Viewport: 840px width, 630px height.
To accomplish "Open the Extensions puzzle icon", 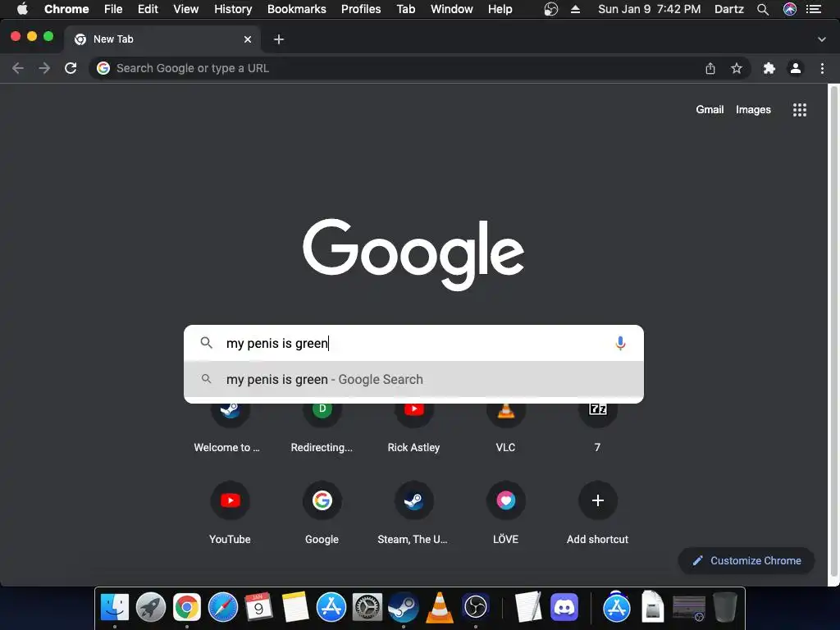I will coord(769,68).
